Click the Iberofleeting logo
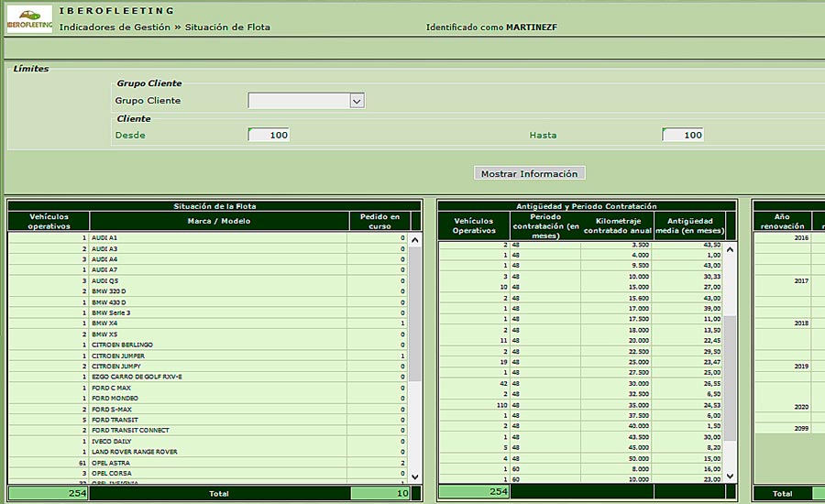 (29, 19)
